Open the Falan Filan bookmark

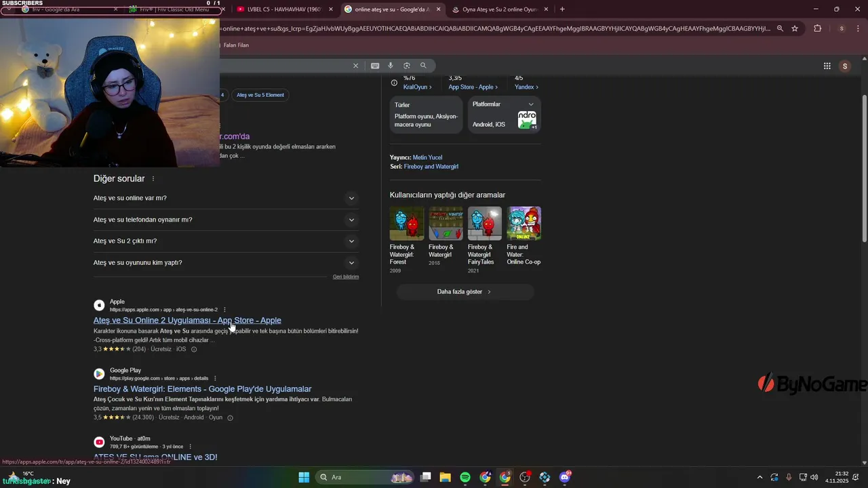pos(236,45)
